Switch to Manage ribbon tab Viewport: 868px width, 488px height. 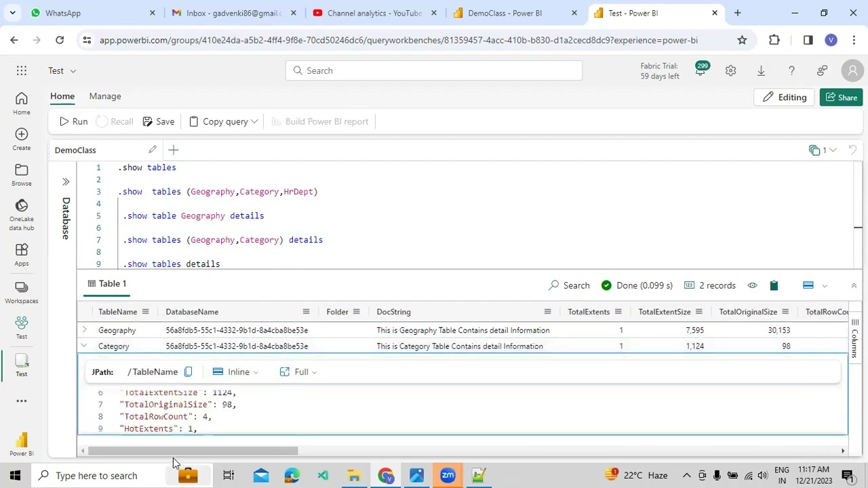click(x=105, y=96)
